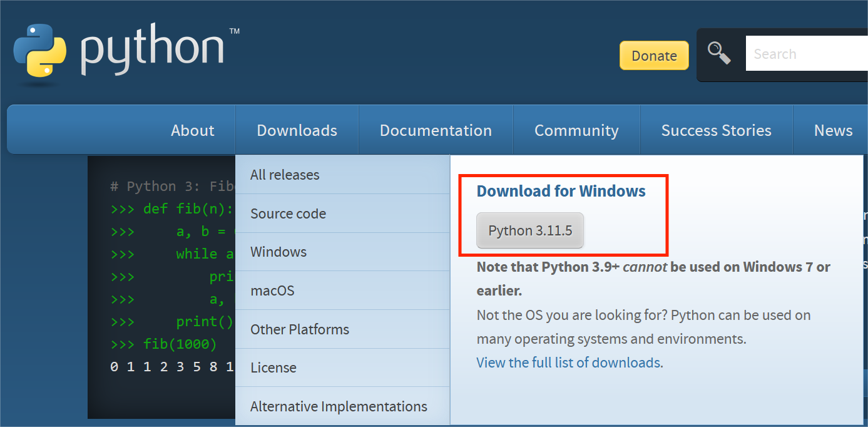Open the Downloads menu
Image resolution: width=868 pixels, height=427 pixels.
coord(297,130)
